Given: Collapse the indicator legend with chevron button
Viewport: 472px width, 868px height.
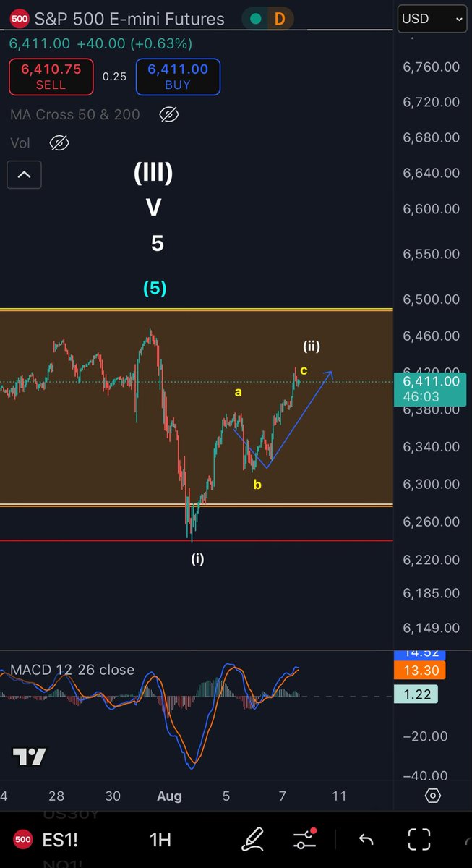Looking at the screenshot, I should pyautogui.click(x=24, y=174).
